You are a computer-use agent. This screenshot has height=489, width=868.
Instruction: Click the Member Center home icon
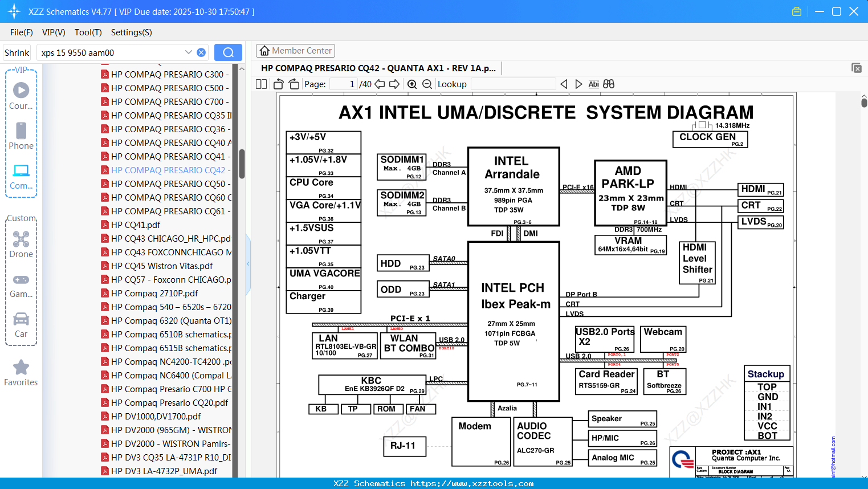[264, 51]
